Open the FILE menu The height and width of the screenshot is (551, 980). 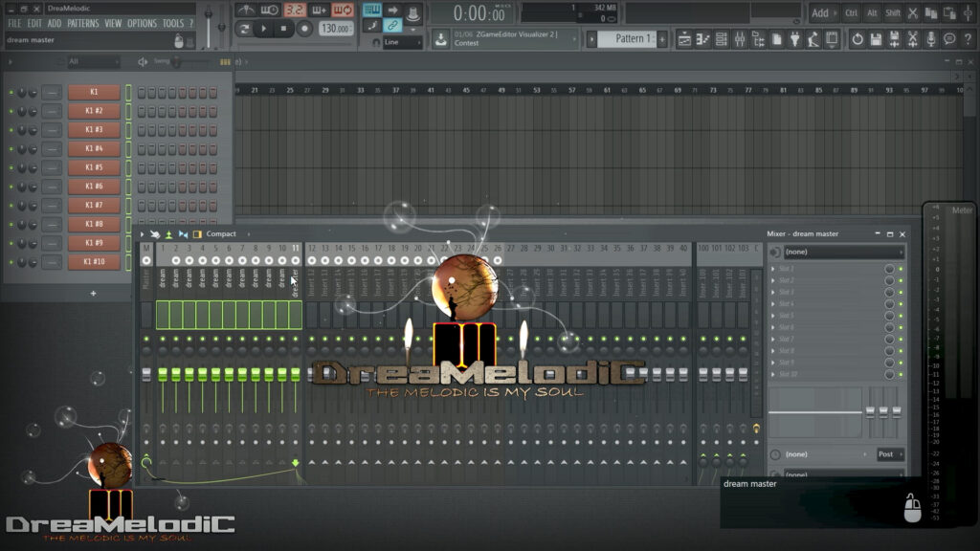[x=14, y=24]
